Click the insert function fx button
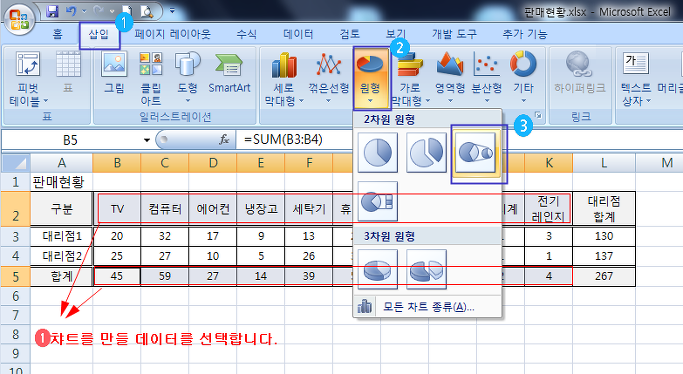Screen dimensions: 683x374 click(224, 140)
